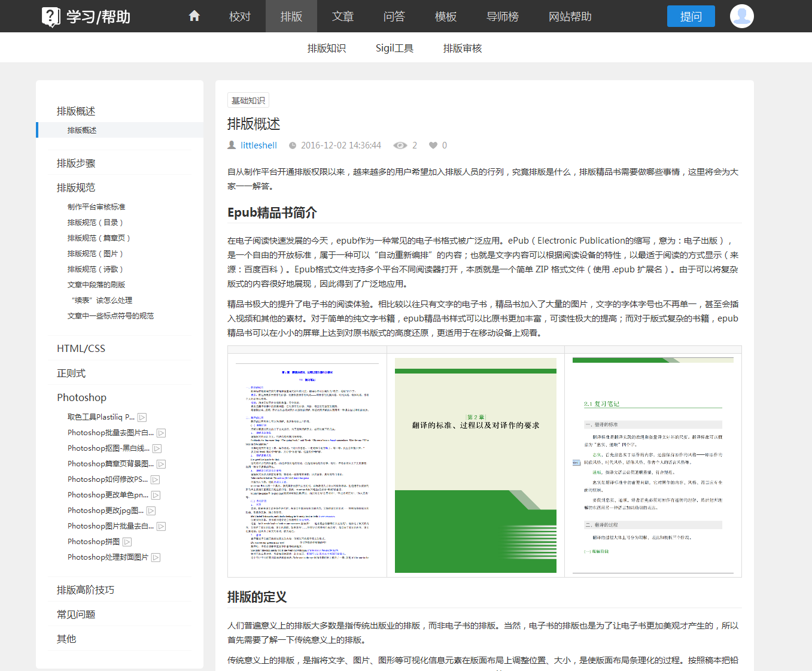Click the home icon in top navigation

click(x=194, y=16)
